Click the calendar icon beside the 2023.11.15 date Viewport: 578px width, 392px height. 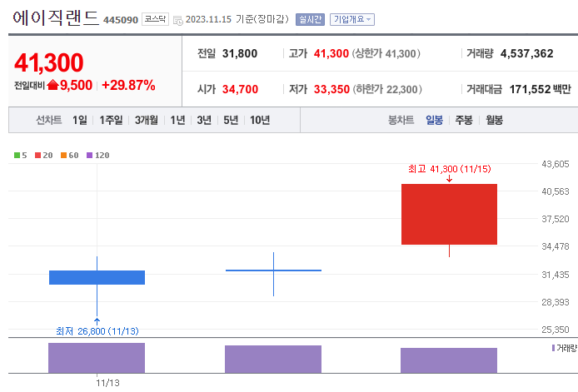pos(178,21)
